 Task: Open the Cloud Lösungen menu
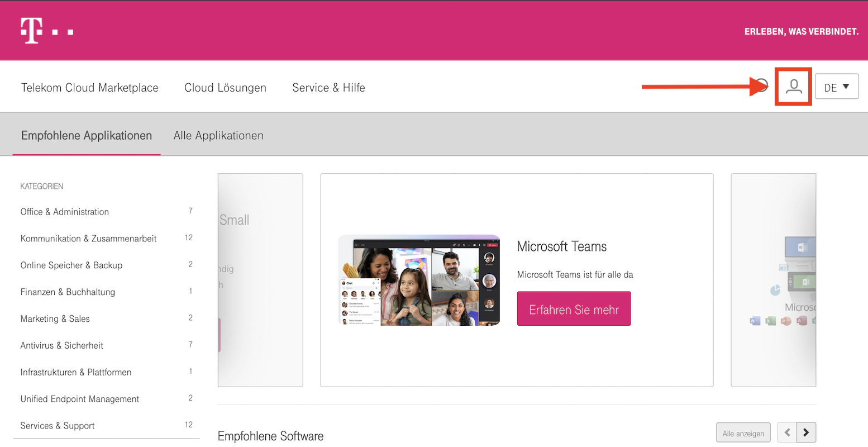coord(225,88)
